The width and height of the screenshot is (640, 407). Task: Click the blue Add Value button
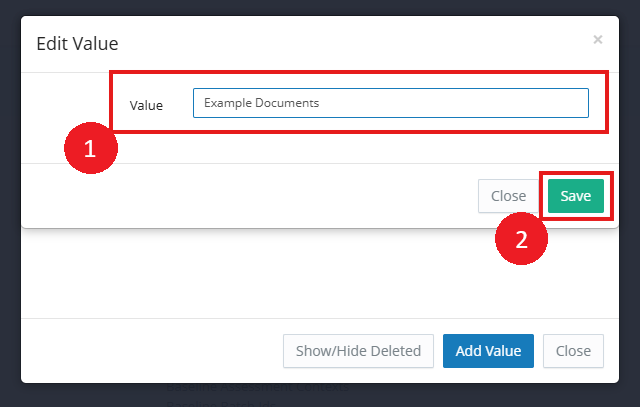[488, 351]
